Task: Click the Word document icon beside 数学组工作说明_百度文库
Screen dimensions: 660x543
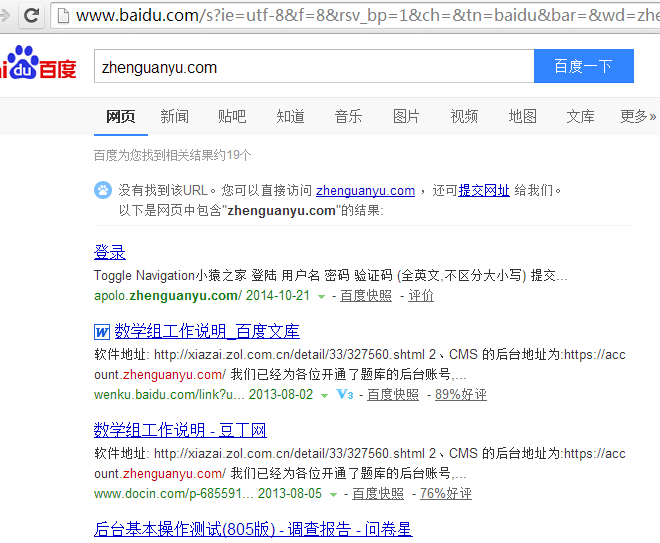Action: point(102,332)
